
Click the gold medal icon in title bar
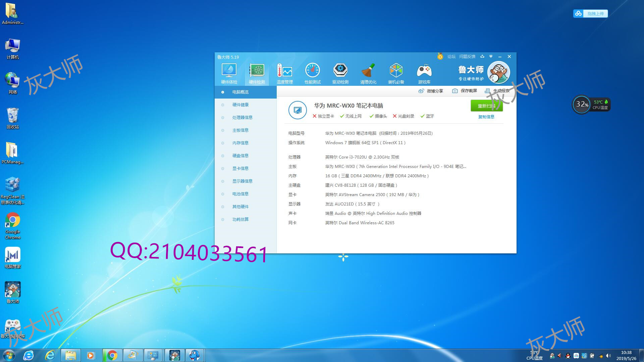click(x=440, y=56)
